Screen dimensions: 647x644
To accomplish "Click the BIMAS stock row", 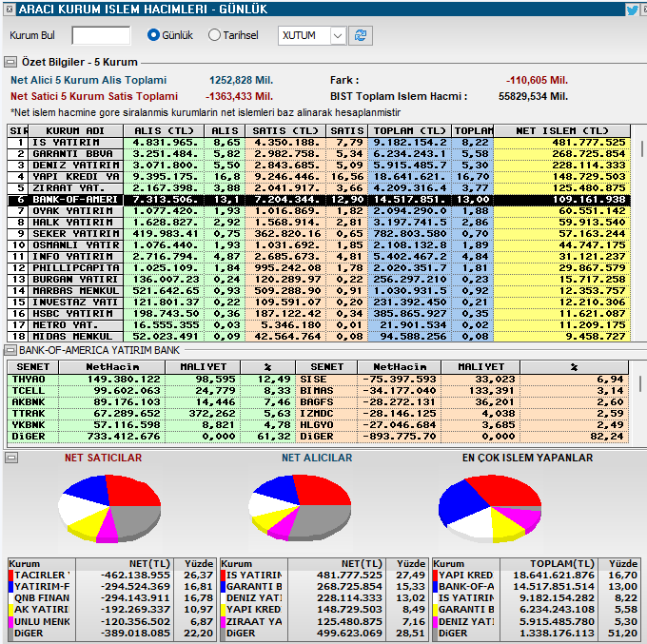I will point(462,391).
